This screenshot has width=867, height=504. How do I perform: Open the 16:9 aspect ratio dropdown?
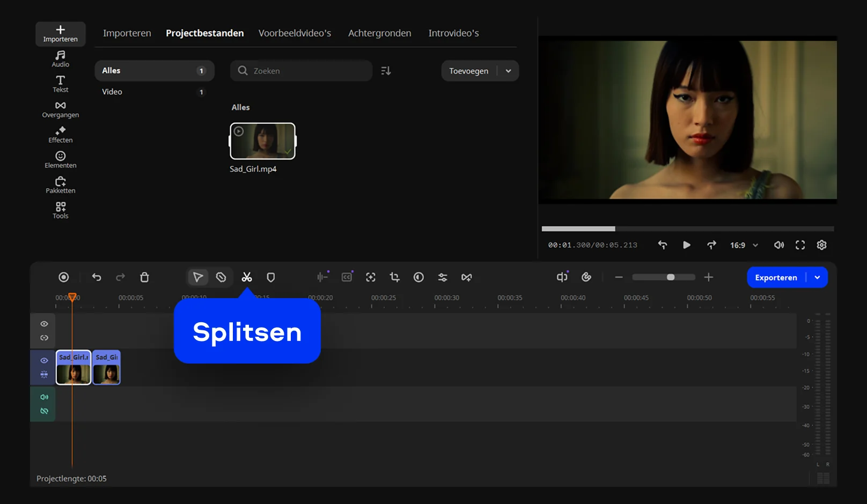[x=744, y=245]
